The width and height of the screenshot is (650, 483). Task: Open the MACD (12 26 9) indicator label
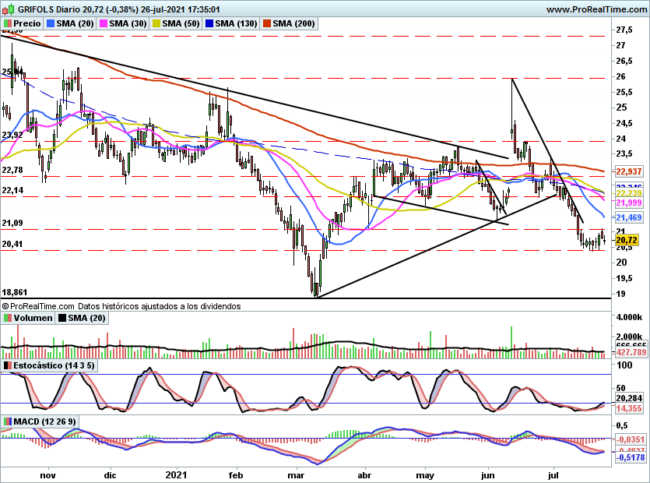[44, 422]
